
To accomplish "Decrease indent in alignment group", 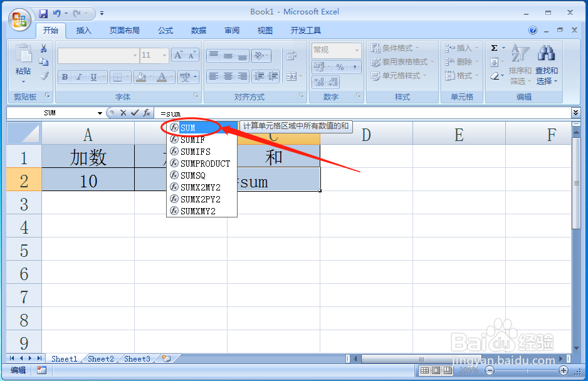I will click(x=259, y=76).
